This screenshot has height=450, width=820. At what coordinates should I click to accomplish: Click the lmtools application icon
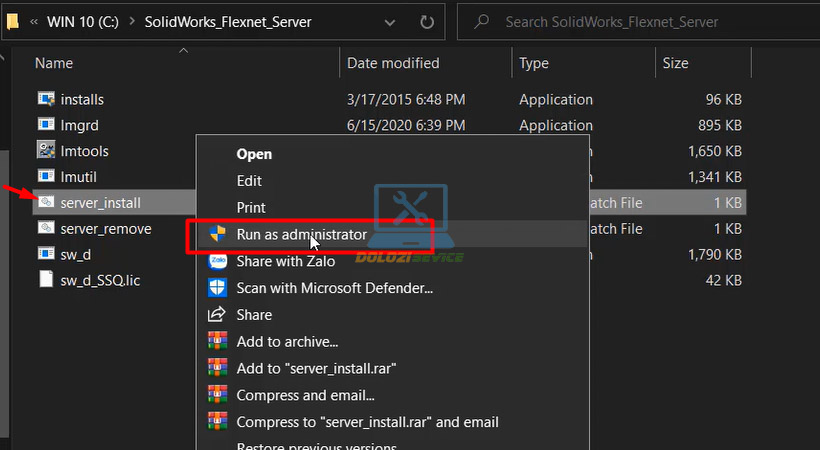46,151
